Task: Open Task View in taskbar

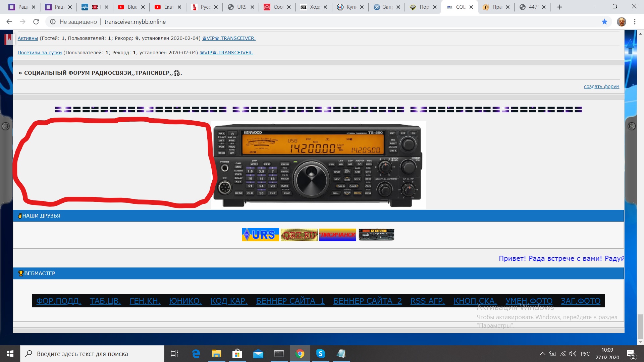Action: click(x=174, y=354)
